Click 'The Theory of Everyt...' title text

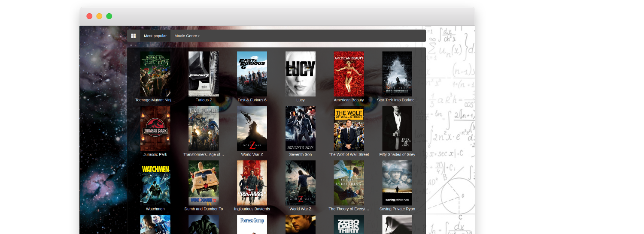pos(349,209)
